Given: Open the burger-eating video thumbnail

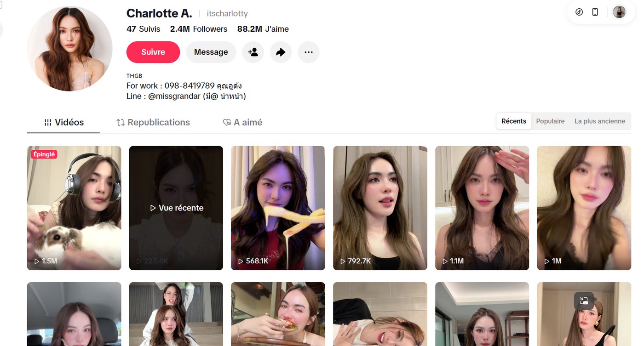Looking at the screenshot, I should (278, 314).
